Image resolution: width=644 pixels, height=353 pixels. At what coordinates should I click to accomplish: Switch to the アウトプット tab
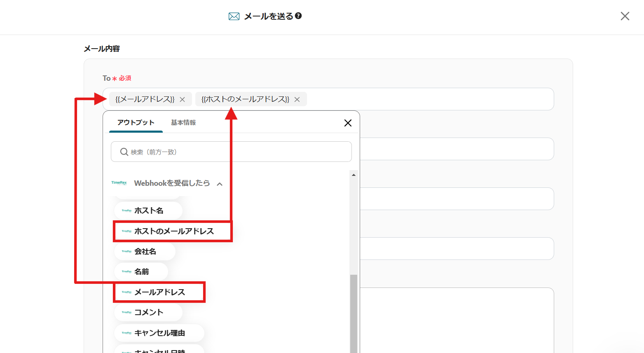pos(136,122)
